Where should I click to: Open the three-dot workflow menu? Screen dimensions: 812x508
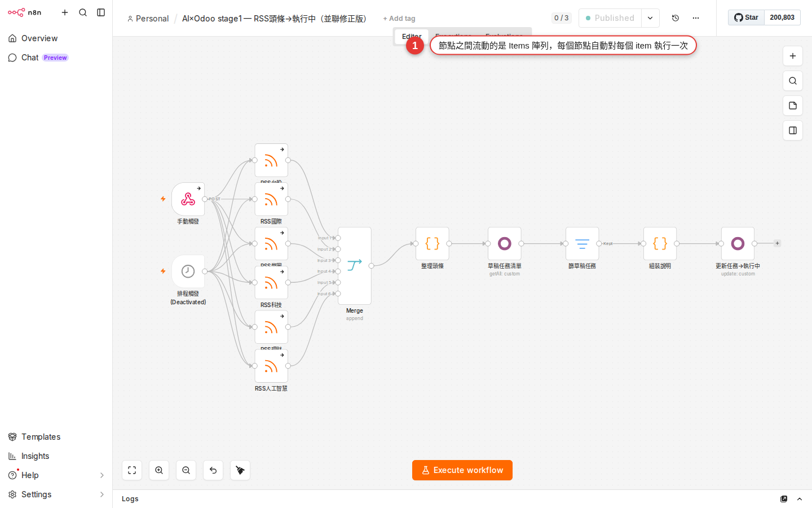(x=696, y=18)
